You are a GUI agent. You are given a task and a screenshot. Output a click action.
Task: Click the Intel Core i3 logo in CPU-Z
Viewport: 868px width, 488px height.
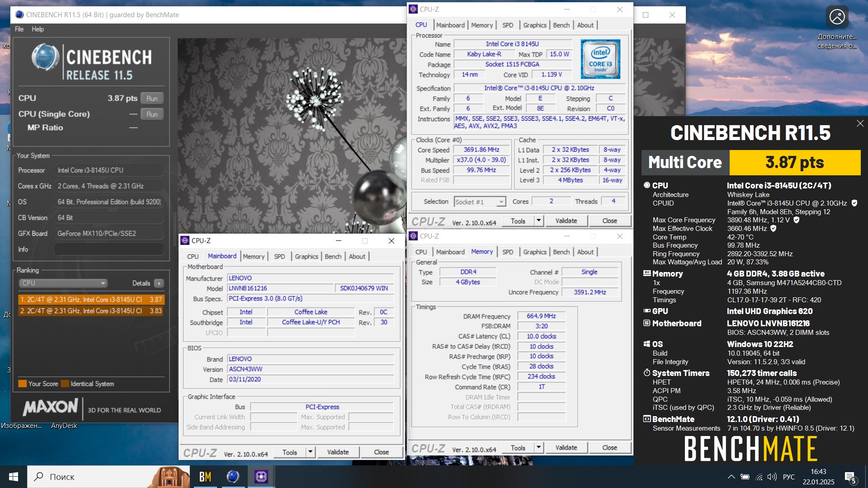click(600, 59)
